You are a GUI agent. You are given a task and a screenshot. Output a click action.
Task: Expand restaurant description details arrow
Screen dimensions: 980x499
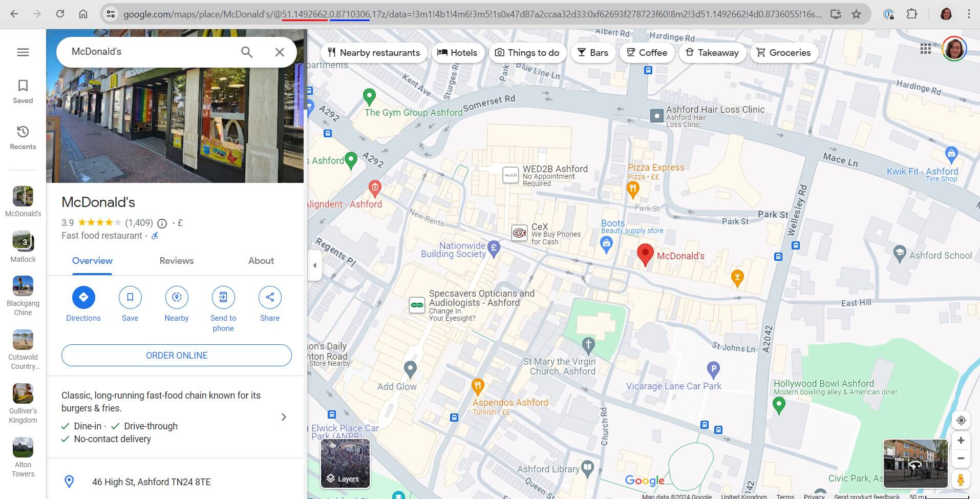pyautogui.click(x=284, y=417)
